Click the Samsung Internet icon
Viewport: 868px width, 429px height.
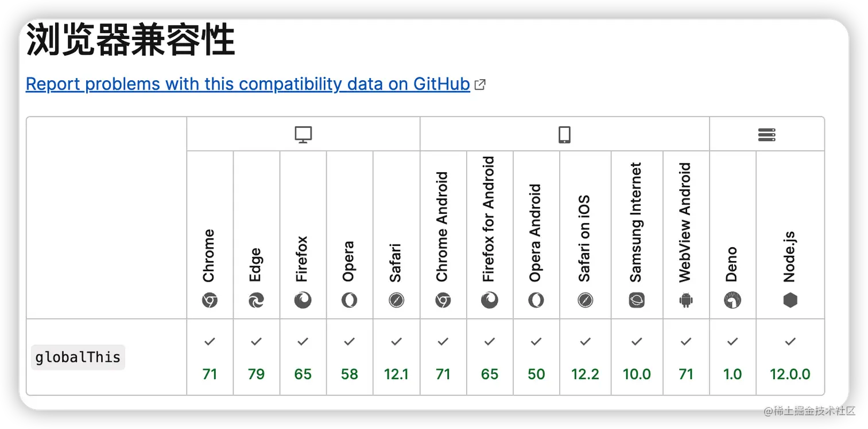637,300
